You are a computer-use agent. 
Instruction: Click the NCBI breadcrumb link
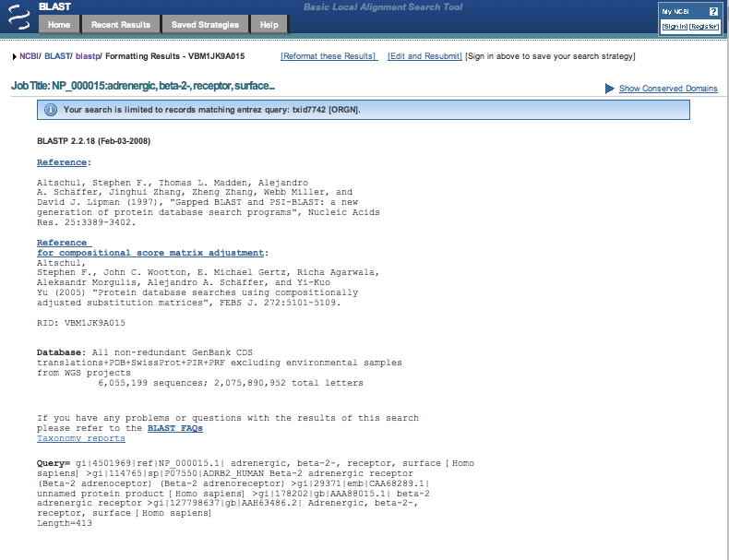pos(30,56)
